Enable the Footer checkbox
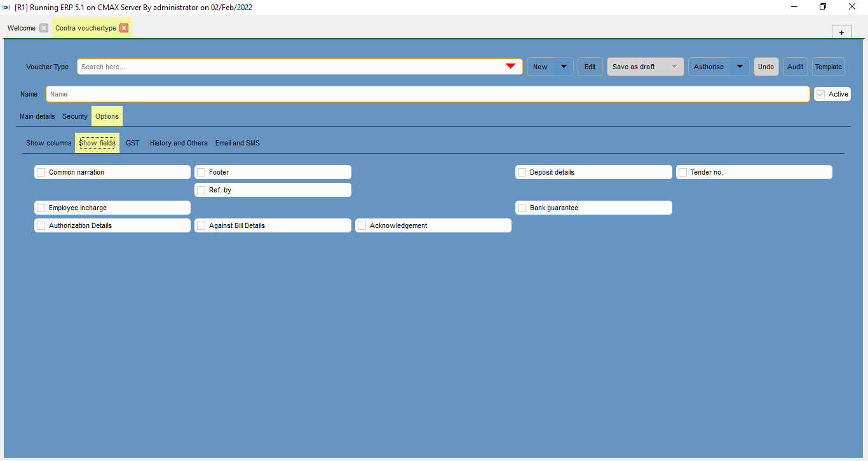The height and width of the screenshot is (461, 868). coord(201,172)
